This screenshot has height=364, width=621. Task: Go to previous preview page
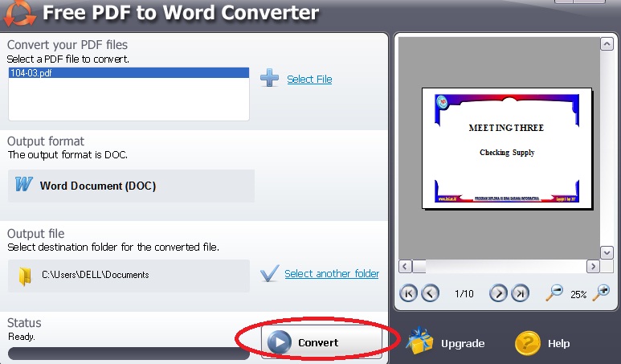tap(430, 293)
